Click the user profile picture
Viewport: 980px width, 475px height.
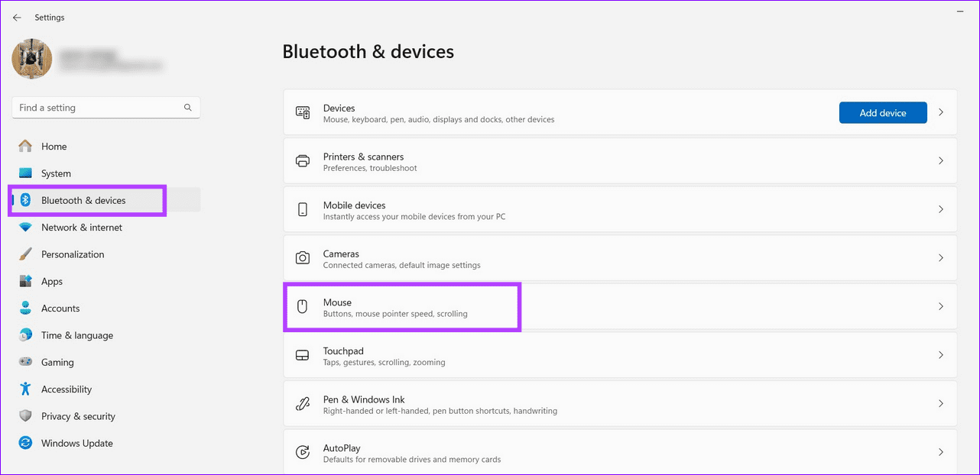[32, 59]
